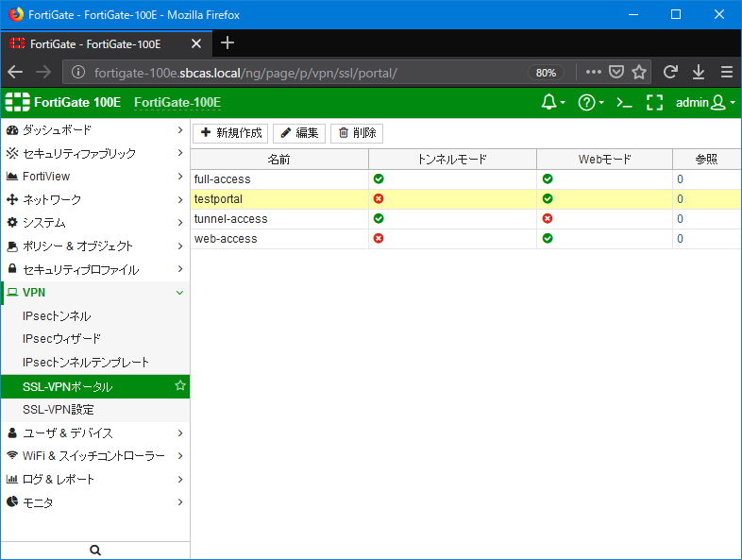The width and height of the screenshot is (742, 560).
Task: Click the sidebar search magnifier icon
Action: (95, 550)
